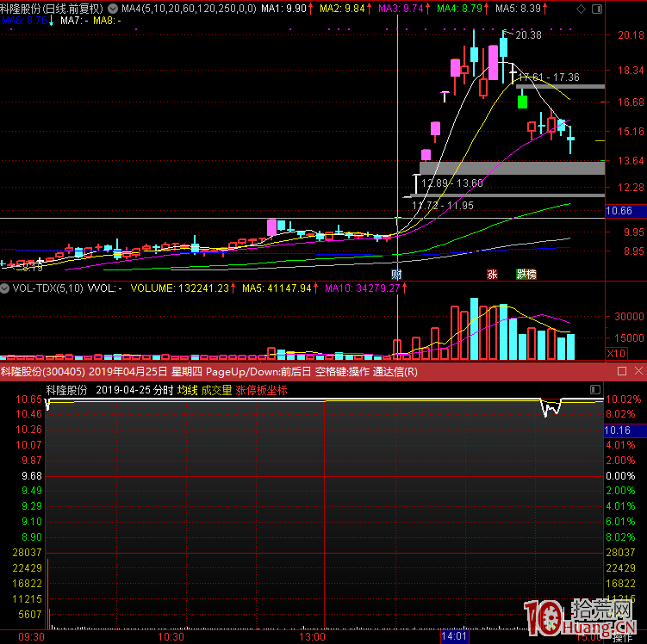Click the 12.89 - 13.60 gap label
The width and height of the screenshot is (647, 644).
(451, 183)
